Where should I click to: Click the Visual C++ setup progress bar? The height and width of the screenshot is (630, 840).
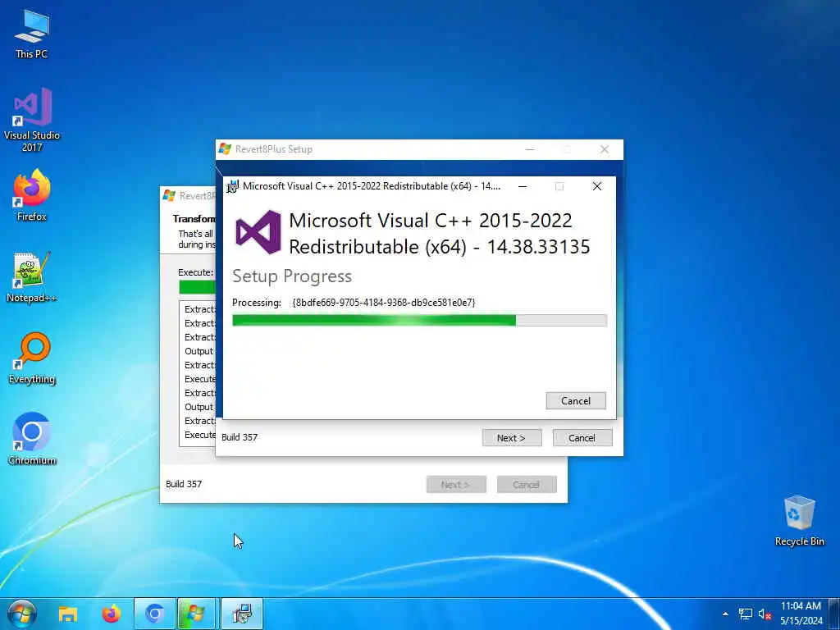419,321
